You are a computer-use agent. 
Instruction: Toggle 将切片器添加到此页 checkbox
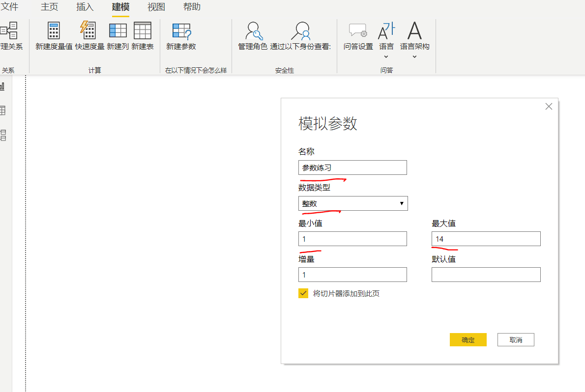[x=303, y=294]
